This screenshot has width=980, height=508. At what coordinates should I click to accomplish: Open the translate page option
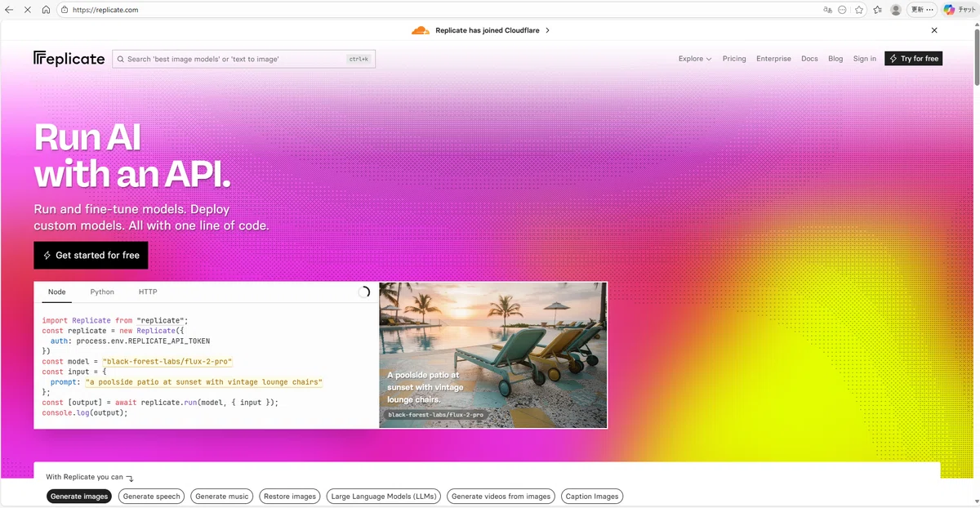(828, 10)
